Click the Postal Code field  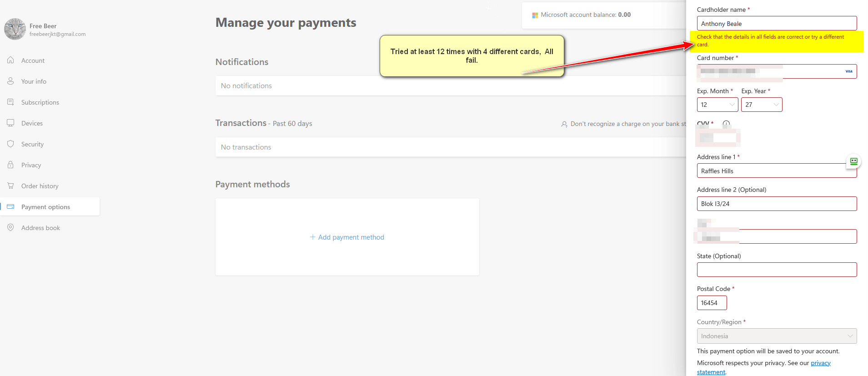[712, 303]
